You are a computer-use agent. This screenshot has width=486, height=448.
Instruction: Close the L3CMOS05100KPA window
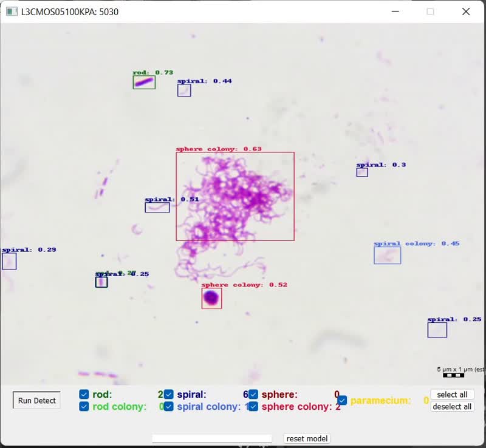466,12
